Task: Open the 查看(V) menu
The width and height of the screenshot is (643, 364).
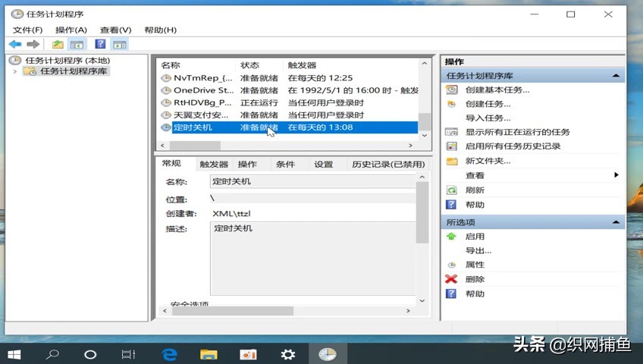Action: click(x=116, y=30)
